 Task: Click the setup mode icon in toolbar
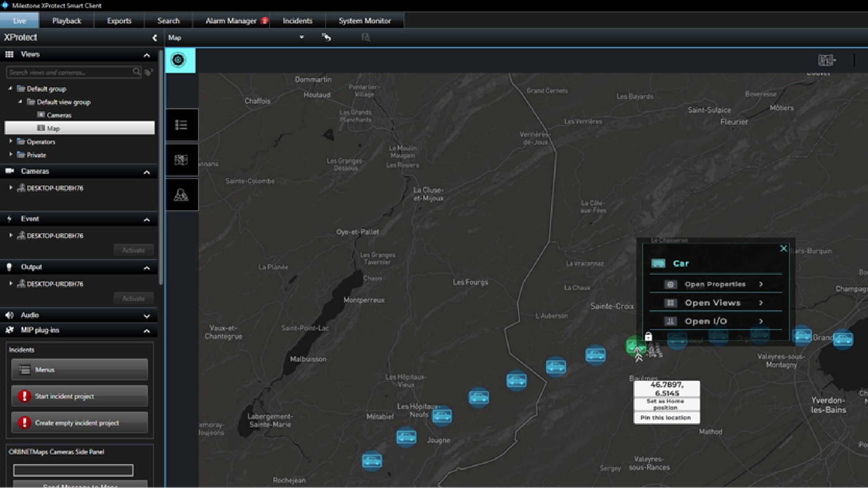click(326, 38)
